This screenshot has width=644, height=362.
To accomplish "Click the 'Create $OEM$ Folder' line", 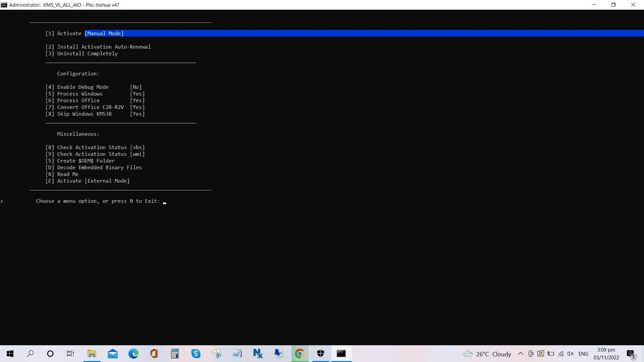I will point(80,161).
